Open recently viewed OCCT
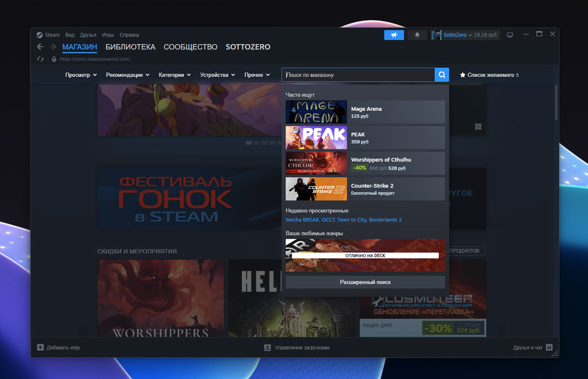588x379 pixels. tap(328, 220)
